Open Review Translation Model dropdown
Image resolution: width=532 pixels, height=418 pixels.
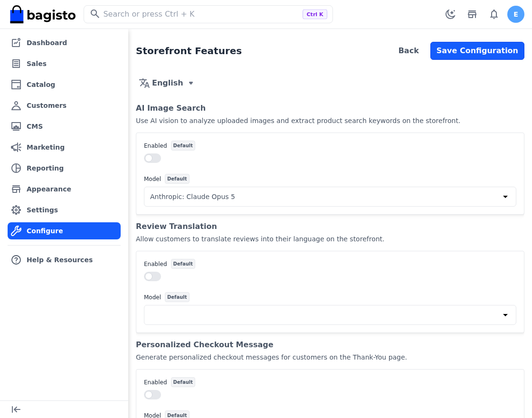tap(330, 315)
